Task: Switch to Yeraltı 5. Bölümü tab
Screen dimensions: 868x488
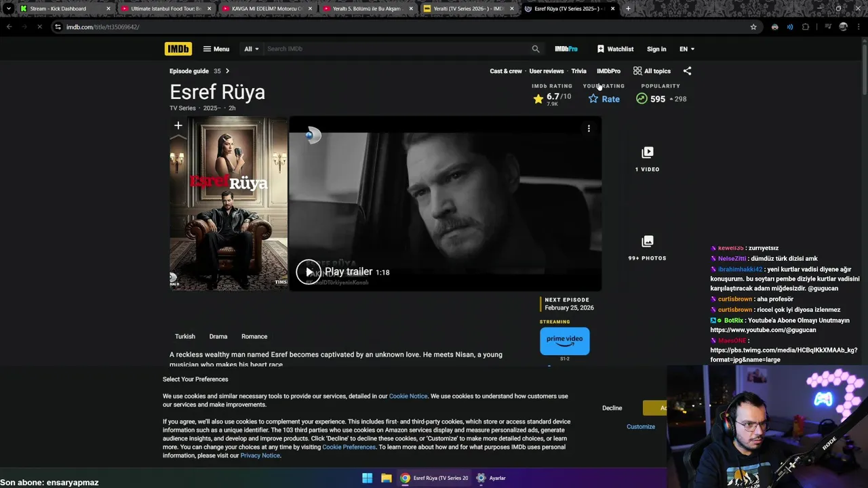Action: [367, 9]
